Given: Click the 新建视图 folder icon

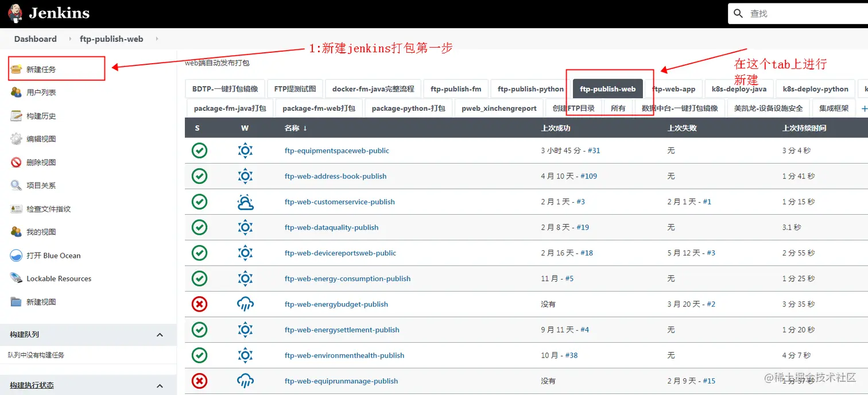Looking at the screenshot, I should tap(16, 302).
